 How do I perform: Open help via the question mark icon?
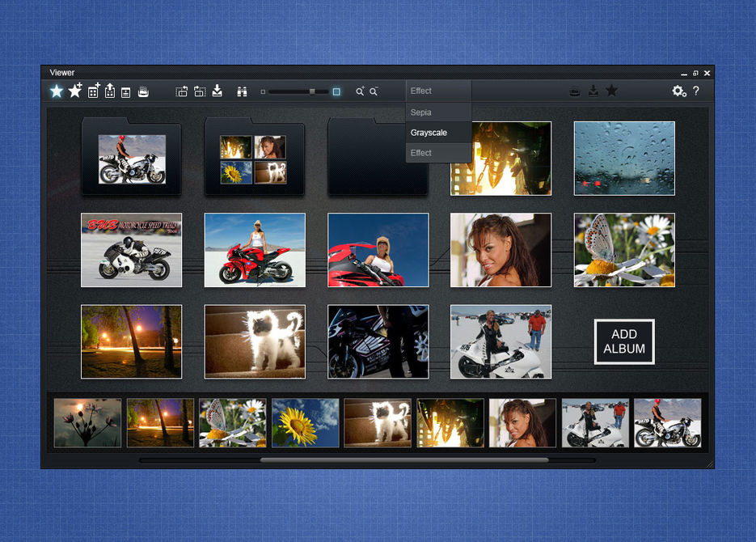[x=696, y=91]
